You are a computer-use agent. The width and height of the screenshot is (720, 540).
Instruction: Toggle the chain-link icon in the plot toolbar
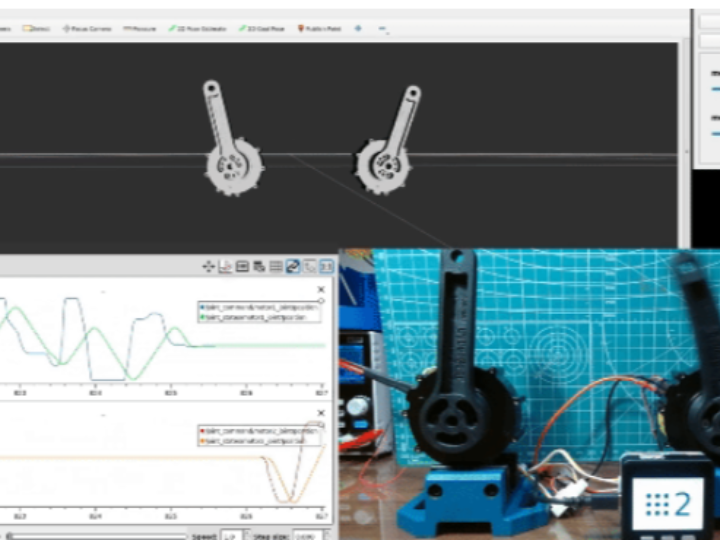(292, 266)
